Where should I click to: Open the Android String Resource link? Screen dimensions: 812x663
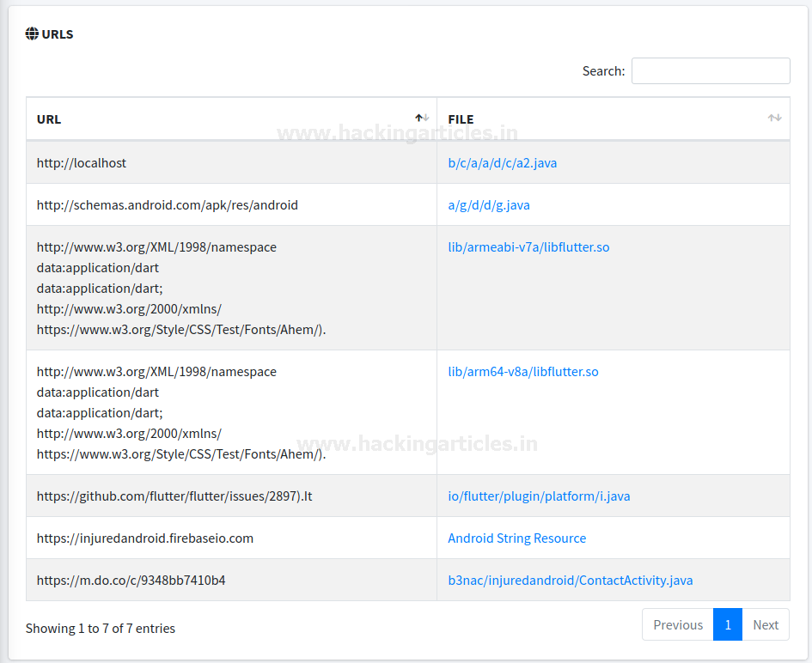(x=516, y=538)
